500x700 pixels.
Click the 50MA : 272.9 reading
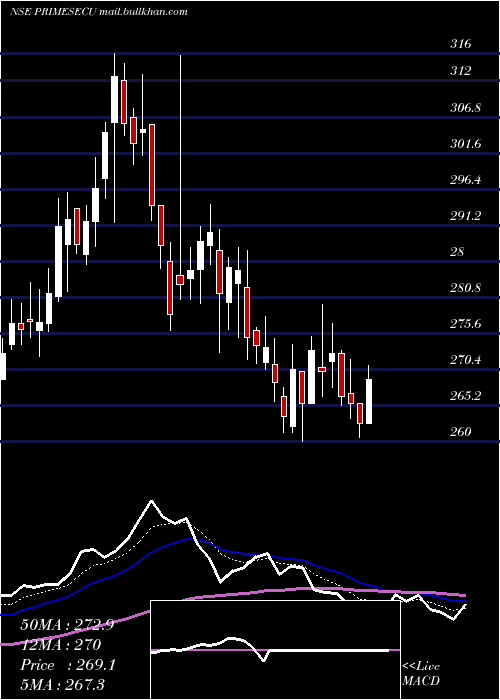[67, 625]
